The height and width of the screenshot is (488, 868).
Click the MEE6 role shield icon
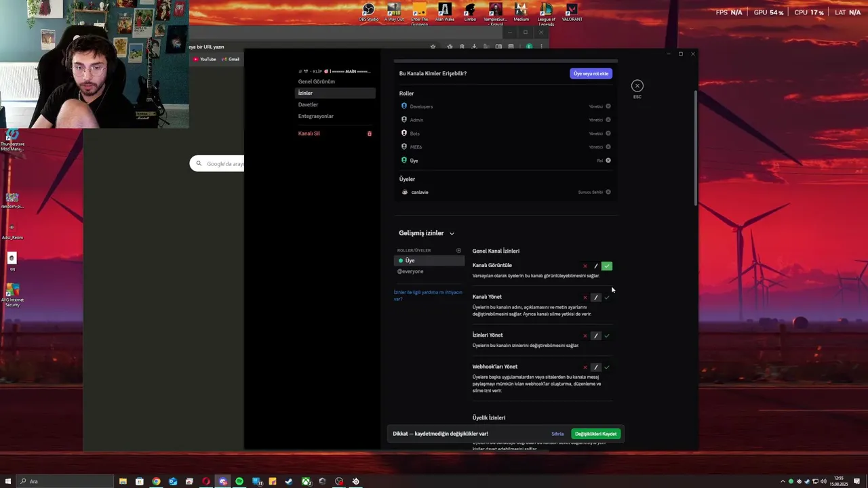pos(404,146)
